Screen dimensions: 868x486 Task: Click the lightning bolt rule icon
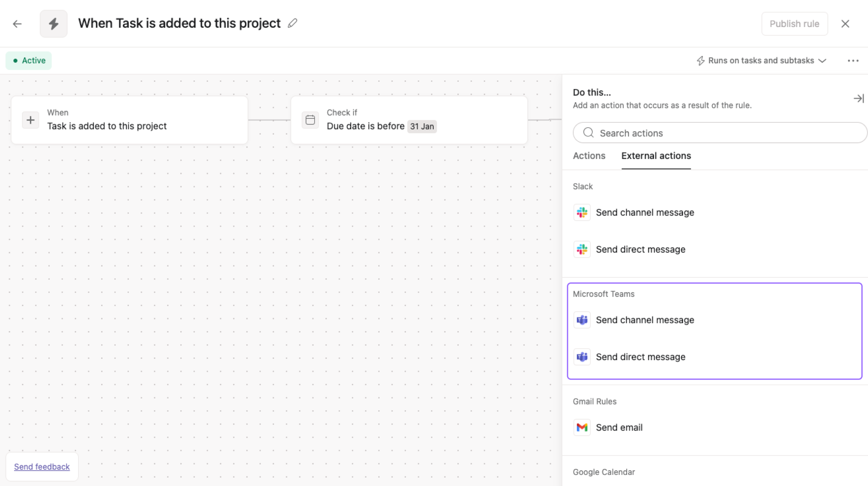tap(53, 24)
